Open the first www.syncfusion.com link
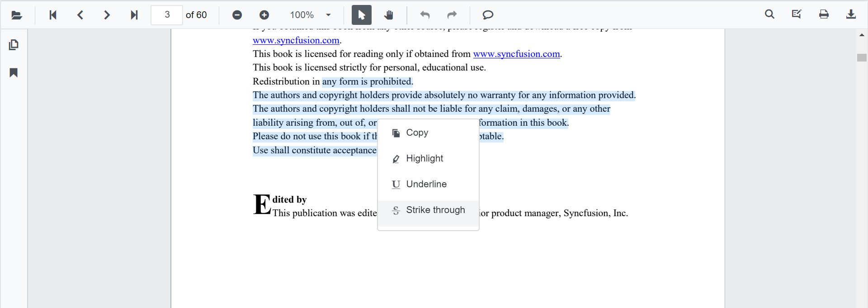Image resolution: width=868 pixels, height=308 pixels. (296, 40)
